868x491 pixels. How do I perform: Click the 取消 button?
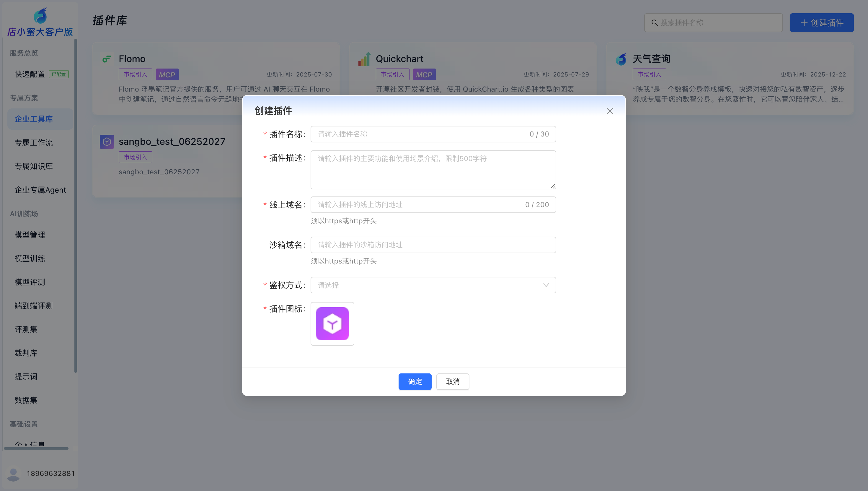(453, 381)
